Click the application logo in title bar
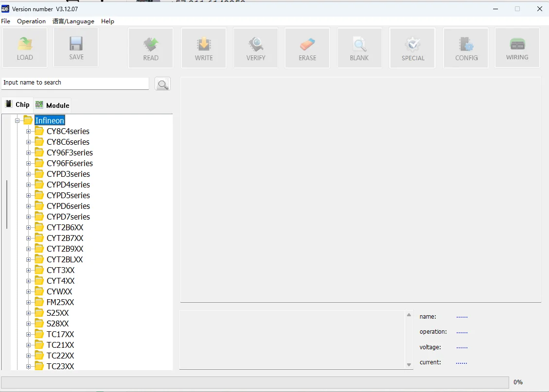This screenshot has height=392, width=549. point(5,9)
